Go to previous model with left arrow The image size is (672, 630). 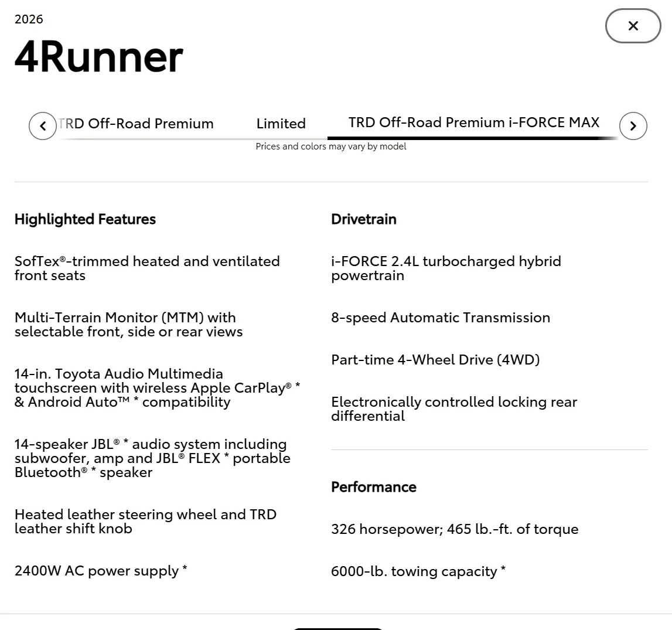click(x=42, y=126)
